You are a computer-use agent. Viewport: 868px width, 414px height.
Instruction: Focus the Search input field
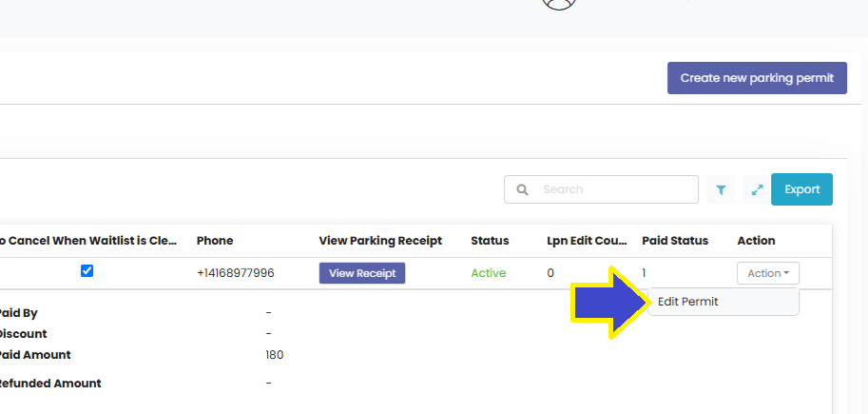pyautogui.click(x=601, y=189)
